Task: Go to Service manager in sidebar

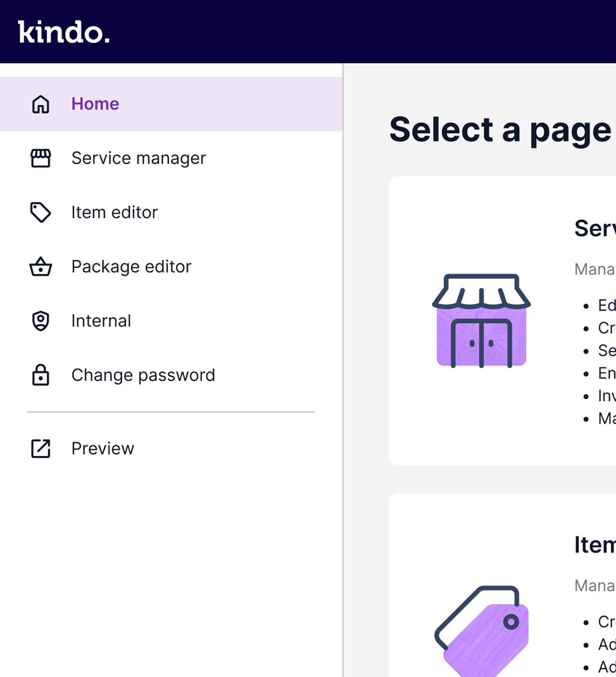Action: click(x=171, y=158)
